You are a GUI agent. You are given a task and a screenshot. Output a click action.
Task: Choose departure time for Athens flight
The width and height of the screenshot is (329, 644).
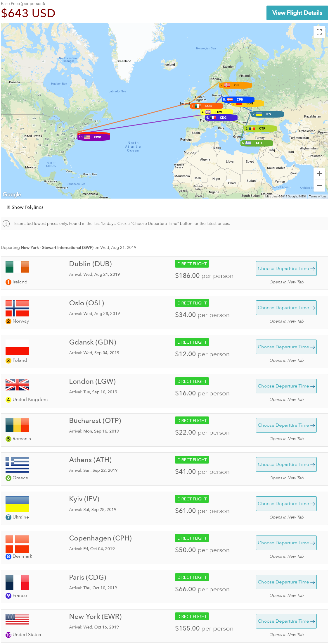[x=286, y=464]
